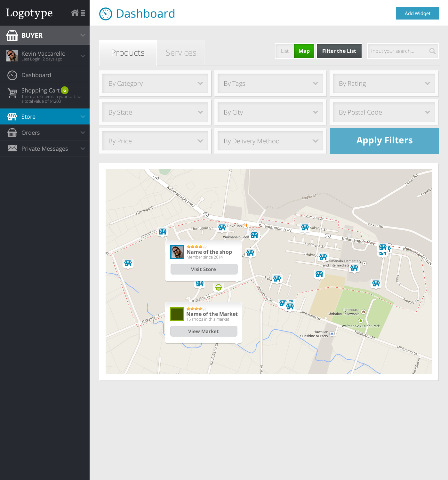Click shop marker near Kumuhau street

tap(163, 231)
